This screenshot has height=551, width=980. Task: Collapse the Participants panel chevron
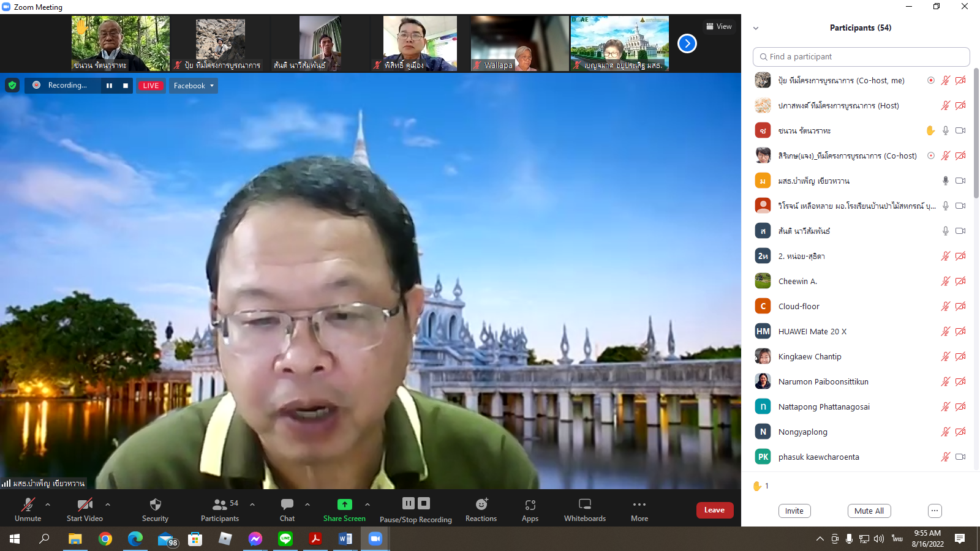(x=756, y=28)
